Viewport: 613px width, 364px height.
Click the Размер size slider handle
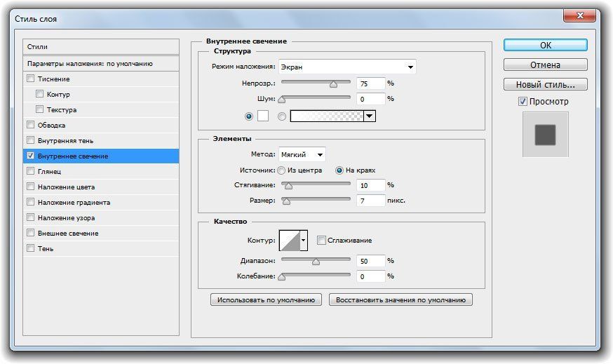[287, 201]
